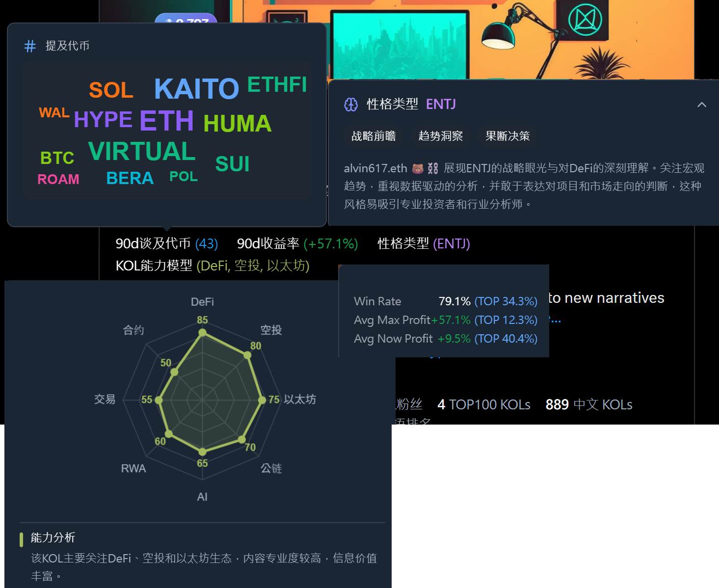This screenshot has height=588, width=719.
Task: Click the 4 TOP100 KOLs follower stat
Action: (x=484, y=405)
